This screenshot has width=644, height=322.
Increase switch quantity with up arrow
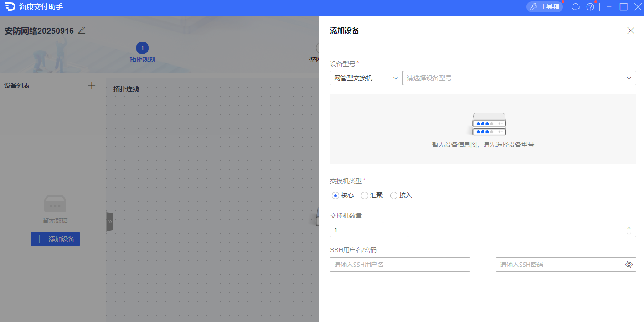pos(629,227)
